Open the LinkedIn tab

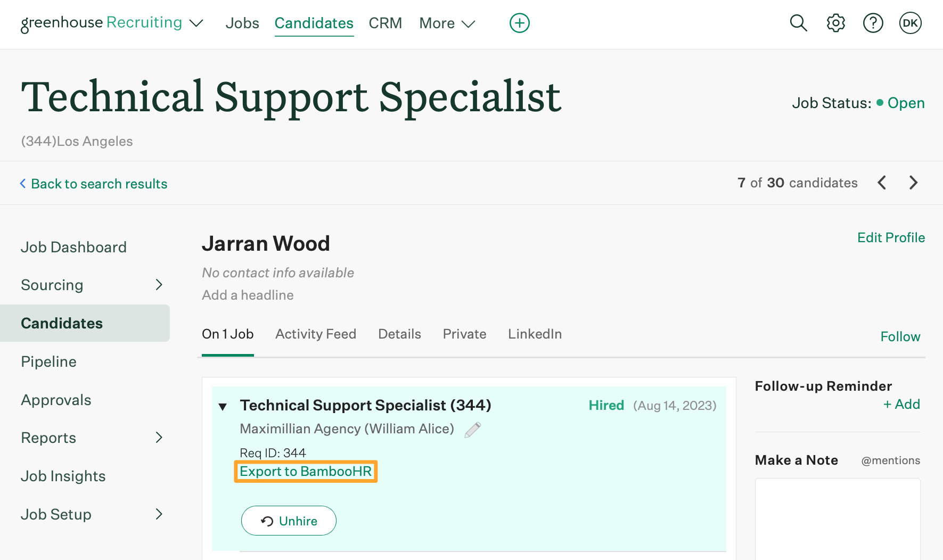pyautogui.click(x=535, y=334)
